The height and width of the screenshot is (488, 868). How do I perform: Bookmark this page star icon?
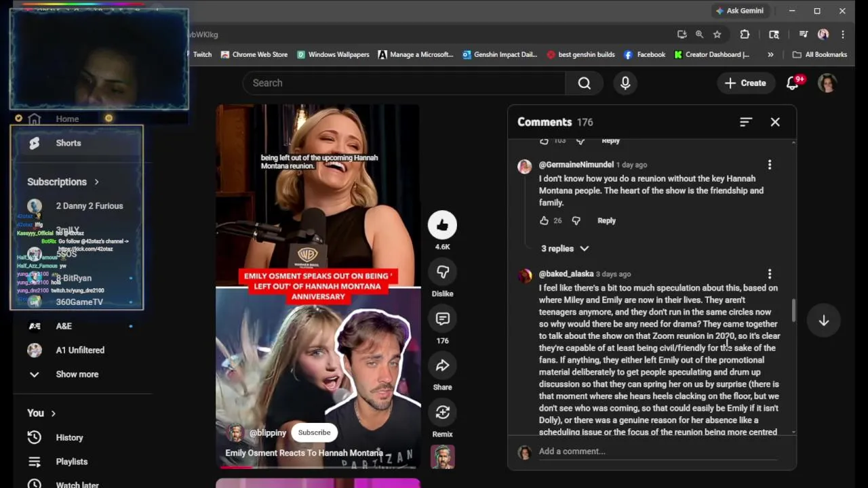(717, 35)
